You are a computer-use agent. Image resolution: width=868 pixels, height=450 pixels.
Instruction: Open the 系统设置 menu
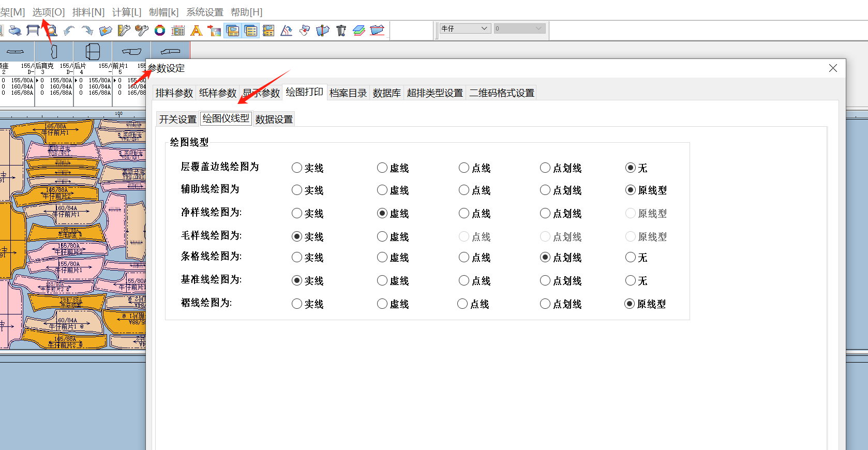pos(205,12)
